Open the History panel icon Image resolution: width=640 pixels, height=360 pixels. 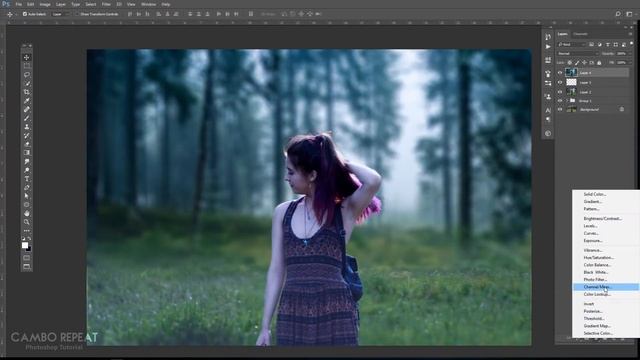pyautogui.click(x=548, y=37)
